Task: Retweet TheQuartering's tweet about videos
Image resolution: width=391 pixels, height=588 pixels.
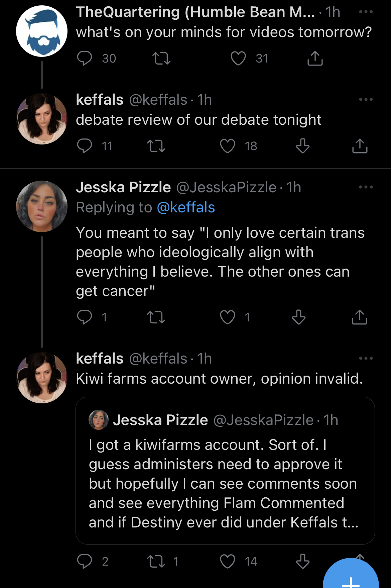Action: point(161,58)
